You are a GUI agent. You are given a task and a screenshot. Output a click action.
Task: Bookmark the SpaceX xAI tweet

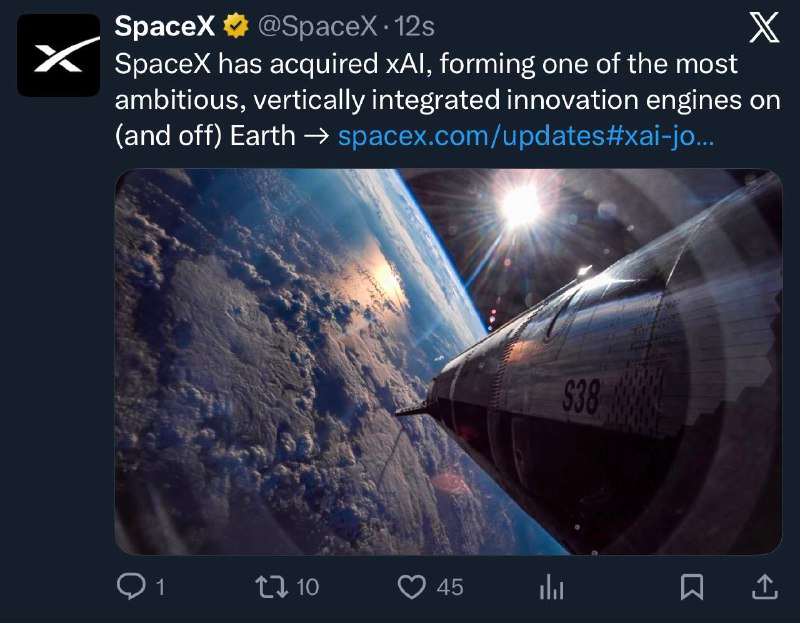[x=691, y=586]
